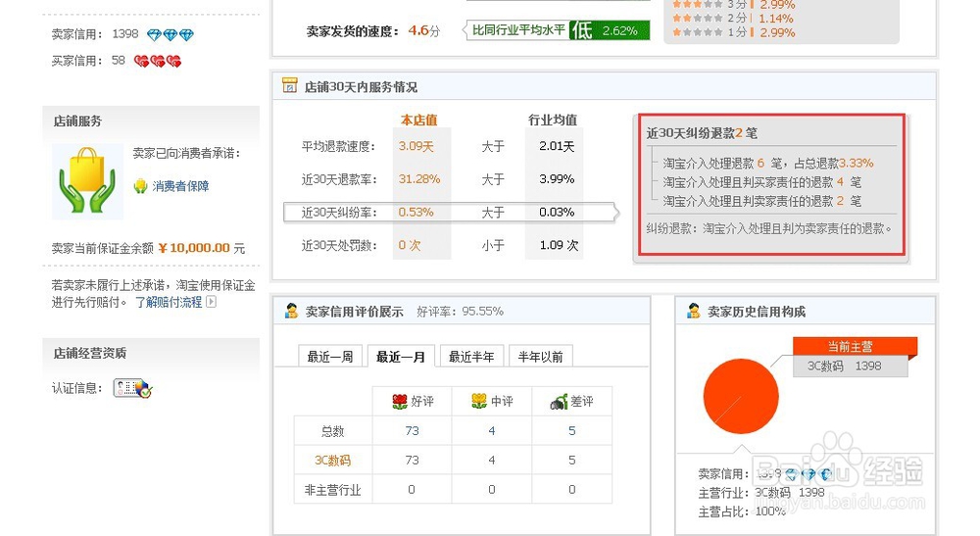Click the red hearts buyer credit icon
This screenshot has width=980, height=536.
point(158,61)
